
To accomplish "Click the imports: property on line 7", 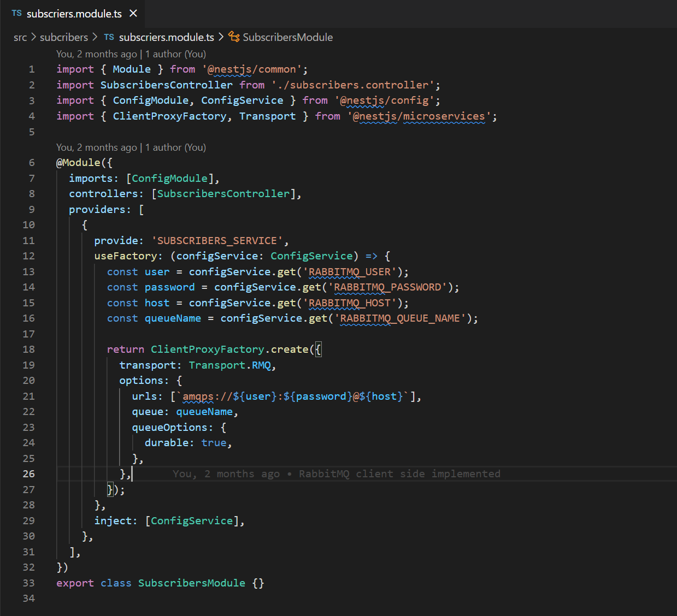I will [94, 179].
